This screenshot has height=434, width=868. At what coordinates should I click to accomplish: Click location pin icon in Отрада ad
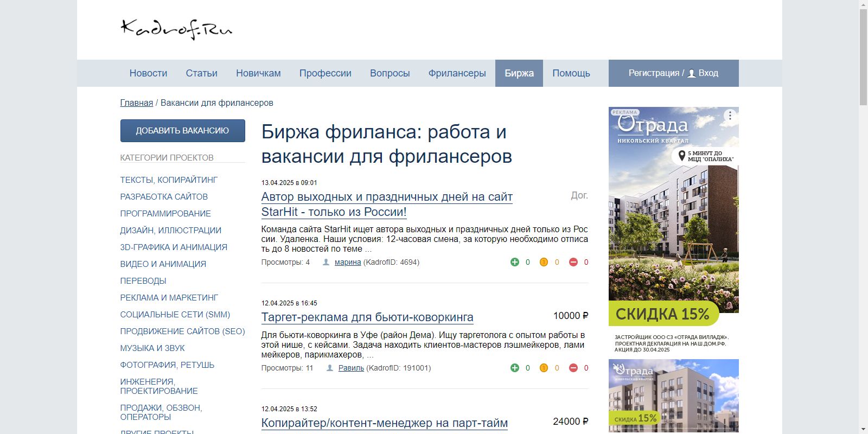[682, 156]
